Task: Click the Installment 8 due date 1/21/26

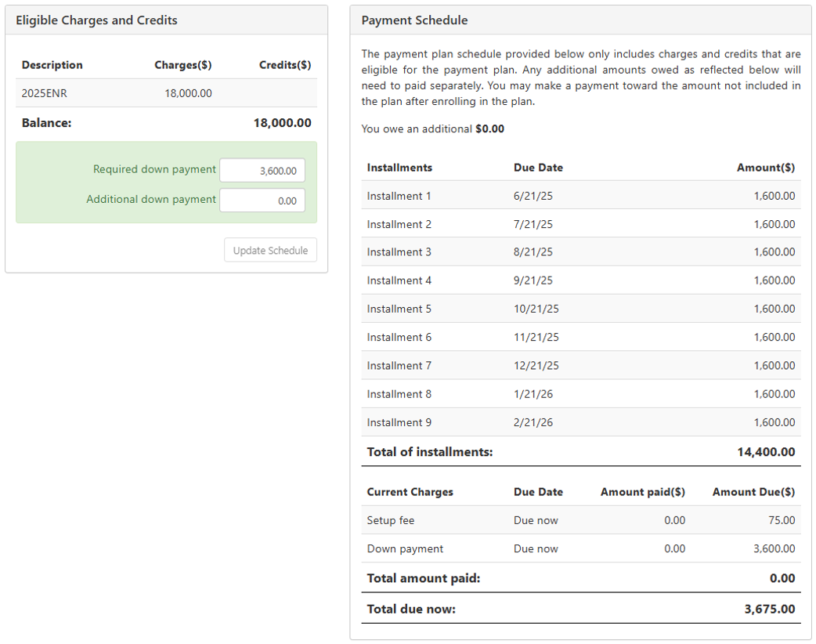Action: (x=533, y=394)
